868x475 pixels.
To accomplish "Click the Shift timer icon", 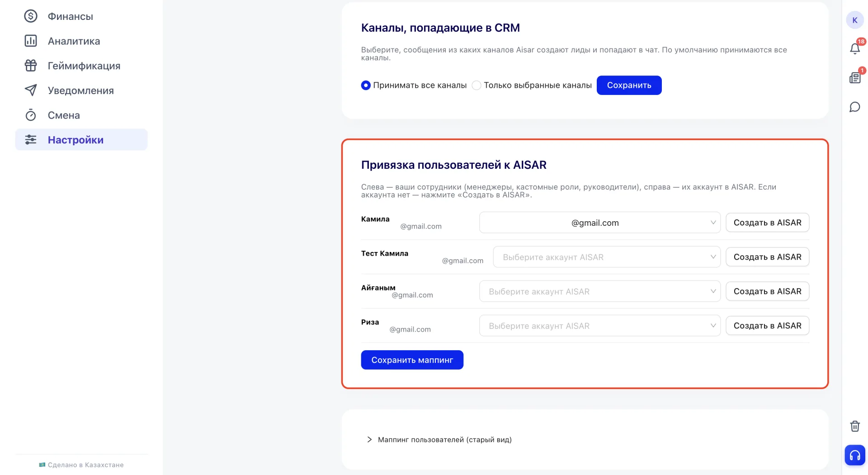I will 31,115.
